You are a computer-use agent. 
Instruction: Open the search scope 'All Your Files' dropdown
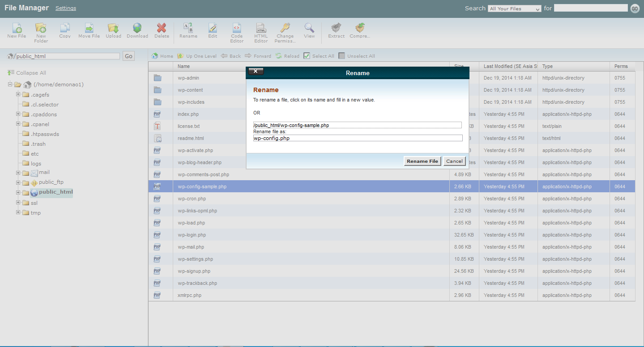[x=515, y=8]
